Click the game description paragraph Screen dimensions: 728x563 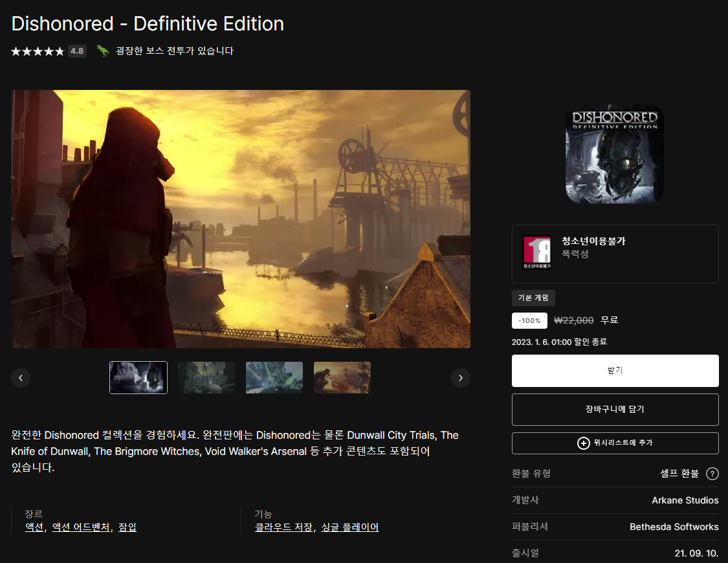click(x=235, y=451)
